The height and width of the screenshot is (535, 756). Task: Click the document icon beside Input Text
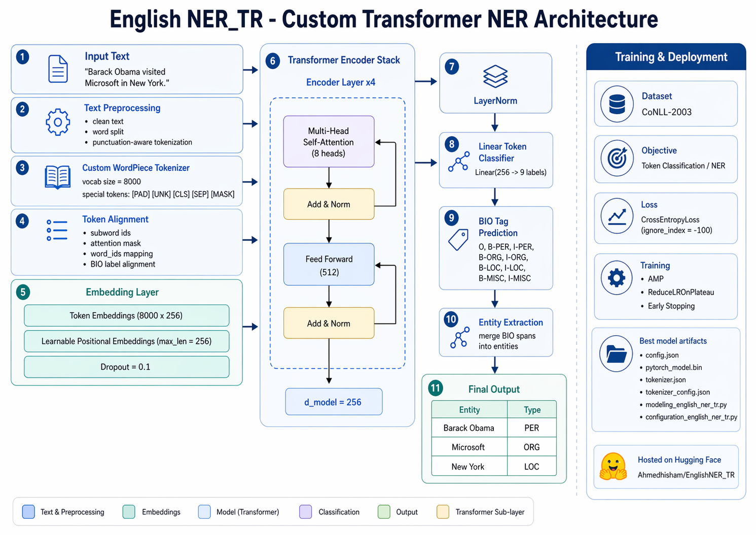click(58, 69)
